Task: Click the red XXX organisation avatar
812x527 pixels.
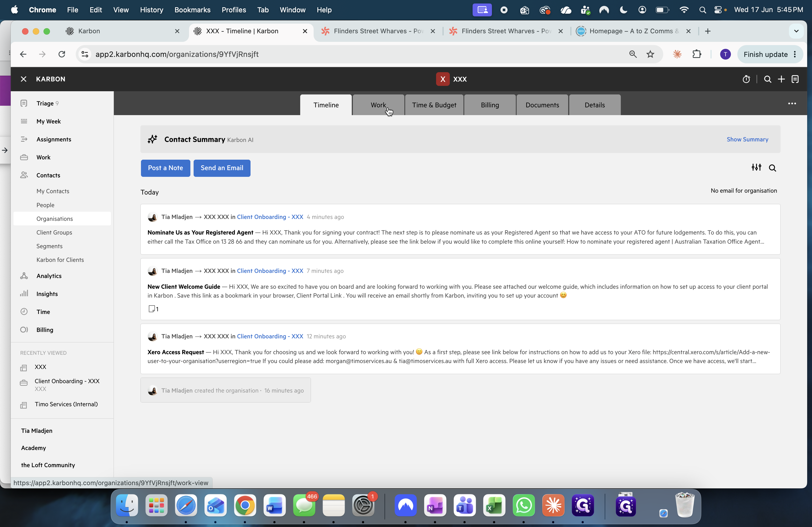Action: pyautogui.click(x=443, y=79)
